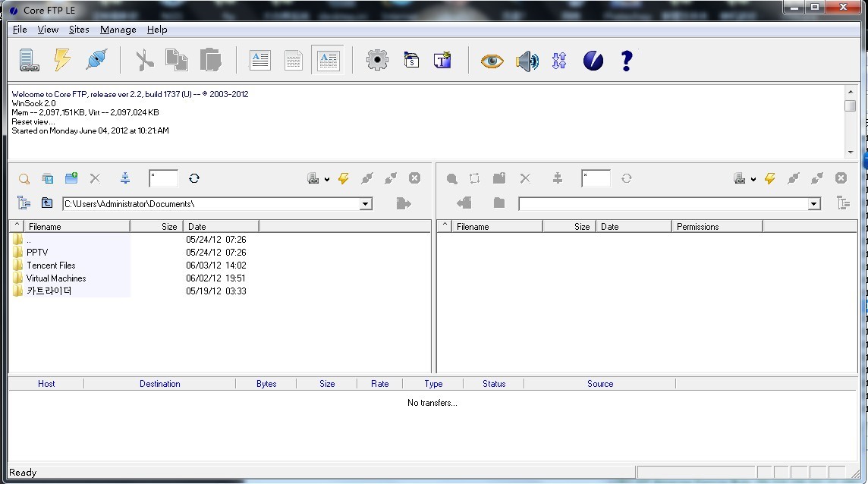The height and width of the screenshot is (484, 868).
Task: Open the local pane printer dropdown arrow
Action: (x=327, y=180)
